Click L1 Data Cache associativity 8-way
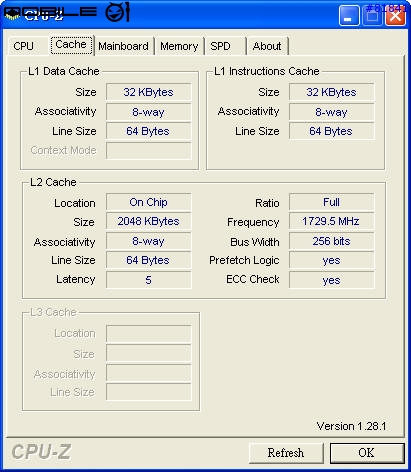This screenshot has width=411, height=472. 148,112
